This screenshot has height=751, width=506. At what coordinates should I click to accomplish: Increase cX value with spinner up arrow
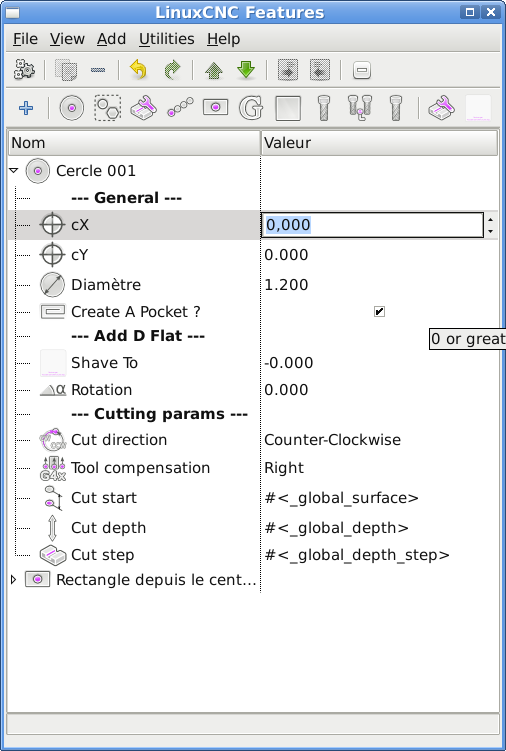coord(490,220)
